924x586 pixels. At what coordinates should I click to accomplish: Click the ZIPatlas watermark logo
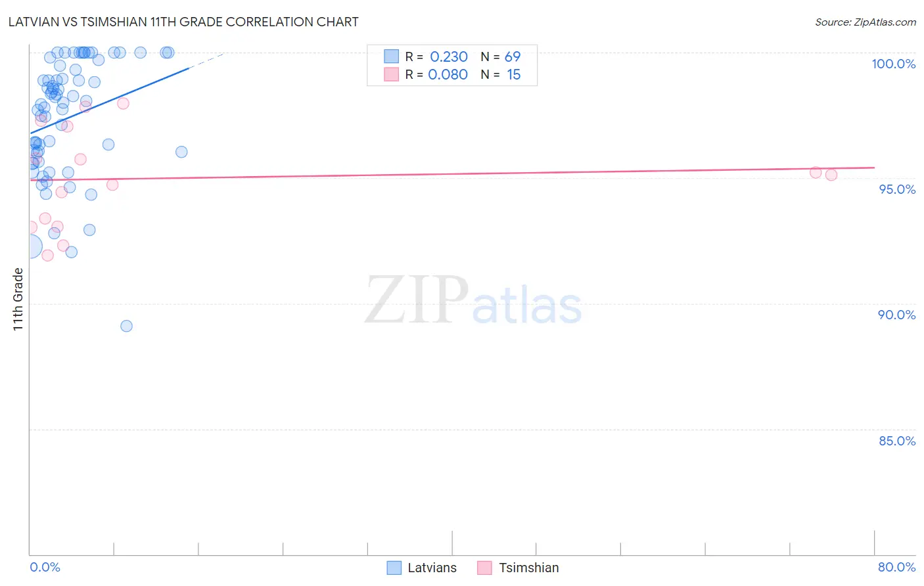(473, 301)
